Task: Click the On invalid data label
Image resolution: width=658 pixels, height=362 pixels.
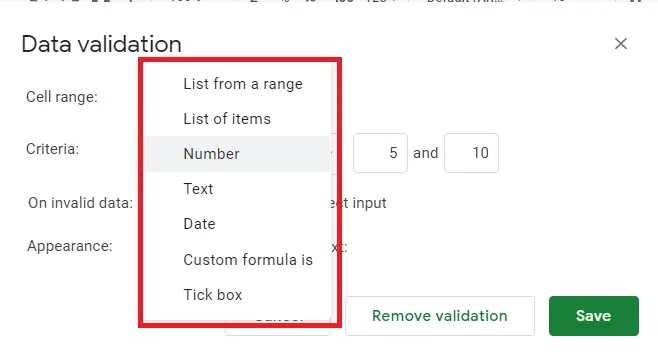Action: coord(80,203)
